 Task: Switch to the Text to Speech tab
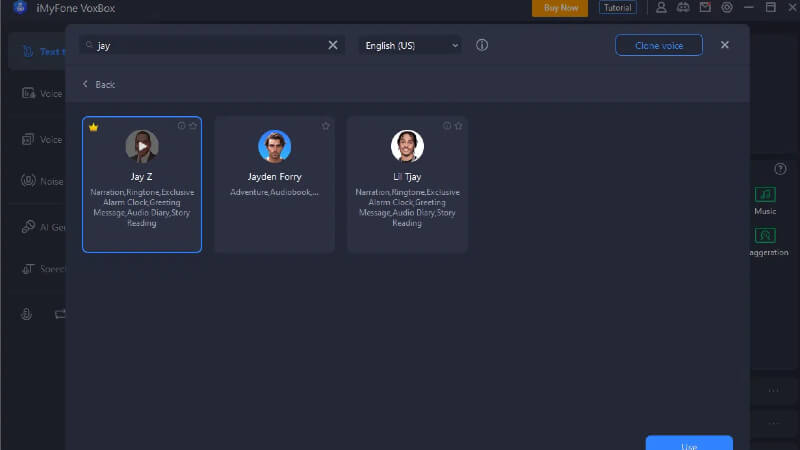(37, 51)
